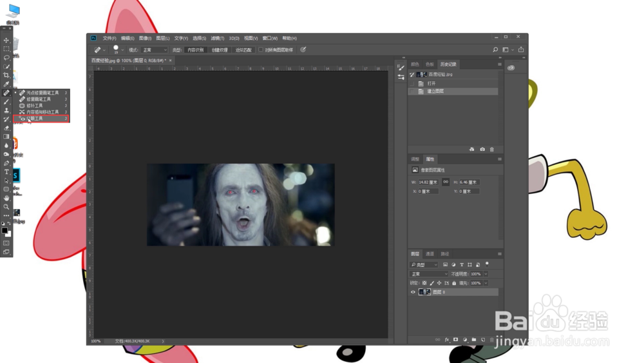The image size is (644, 363).
Task: Click foreground color swatch
Action: [5, 231]
